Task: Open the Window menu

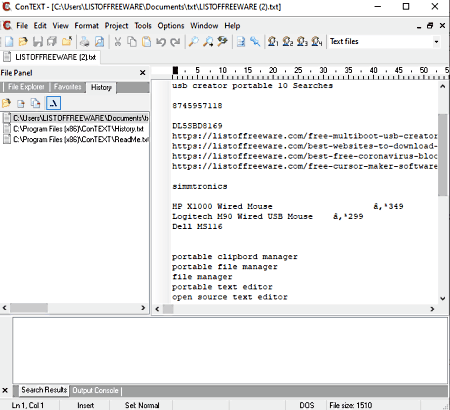Action: 204,26
